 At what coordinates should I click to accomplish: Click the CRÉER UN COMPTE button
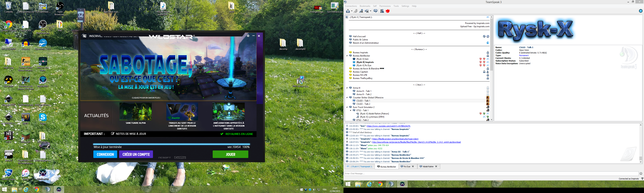click(x=136, y=154)
